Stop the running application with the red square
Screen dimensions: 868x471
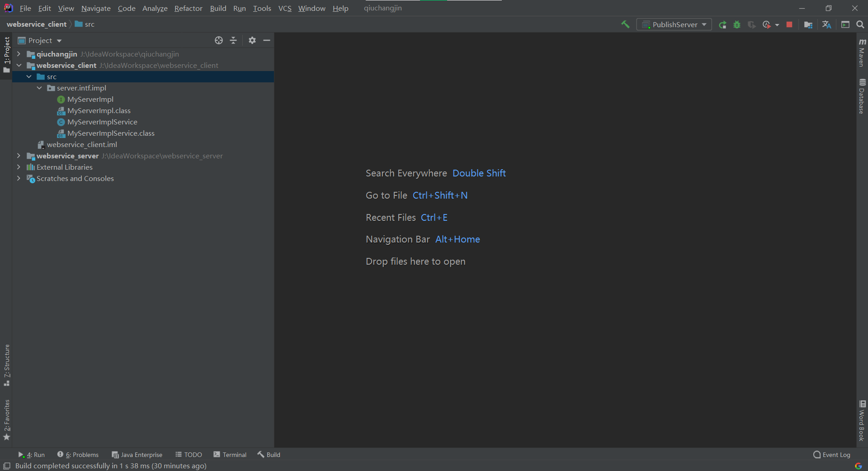(x=789, y=24)
